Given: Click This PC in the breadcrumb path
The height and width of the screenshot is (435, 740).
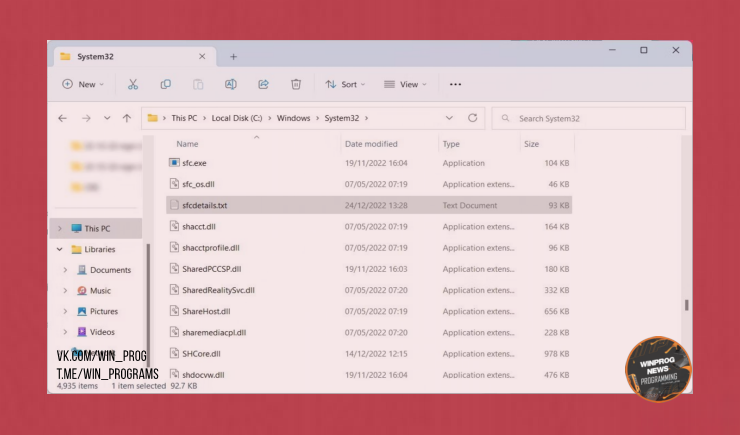Looking at the screenshot, I should [184, 118].
